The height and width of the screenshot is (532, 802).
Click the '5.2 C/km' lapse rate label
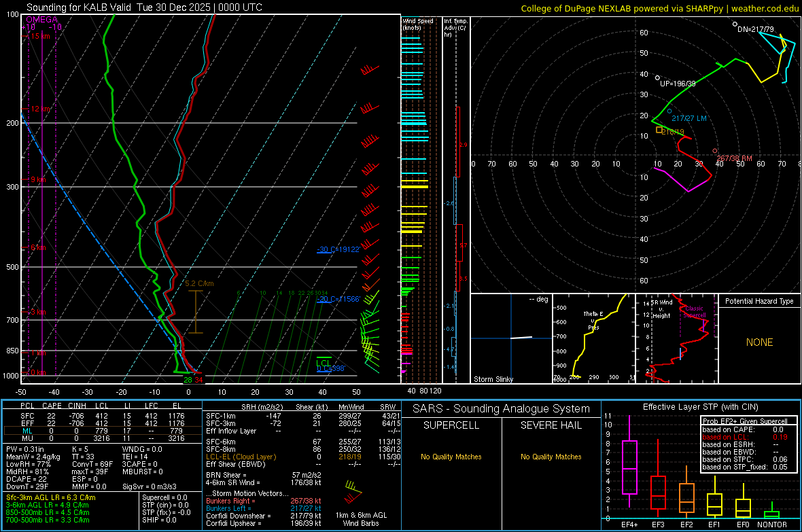pyautogui.click(x=199, y=283)
